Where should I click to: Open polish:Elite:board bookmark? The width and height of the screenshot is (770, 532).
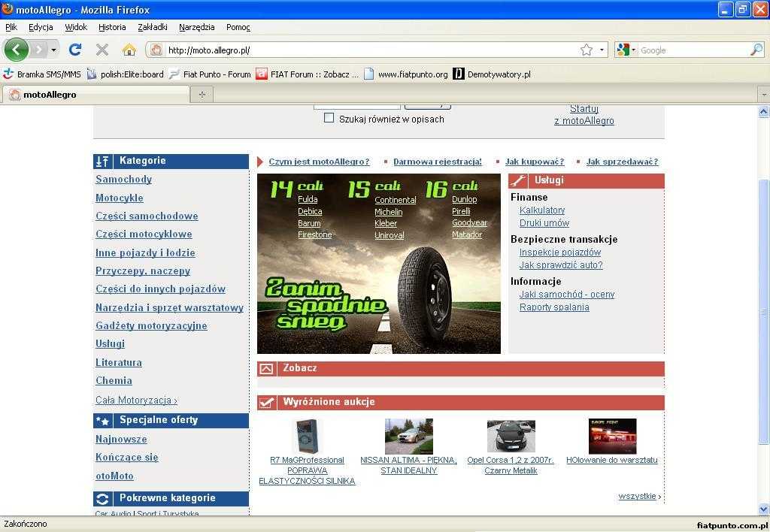point(126,74)
